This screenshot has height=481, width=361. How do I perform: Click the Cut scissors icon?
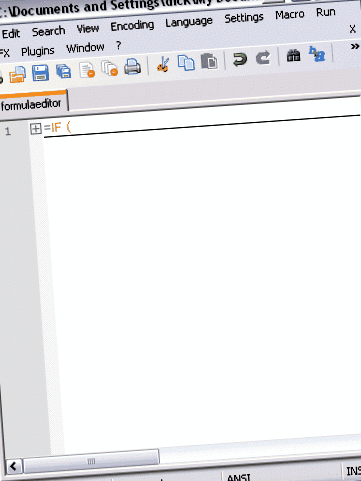[x=163, y=64]
